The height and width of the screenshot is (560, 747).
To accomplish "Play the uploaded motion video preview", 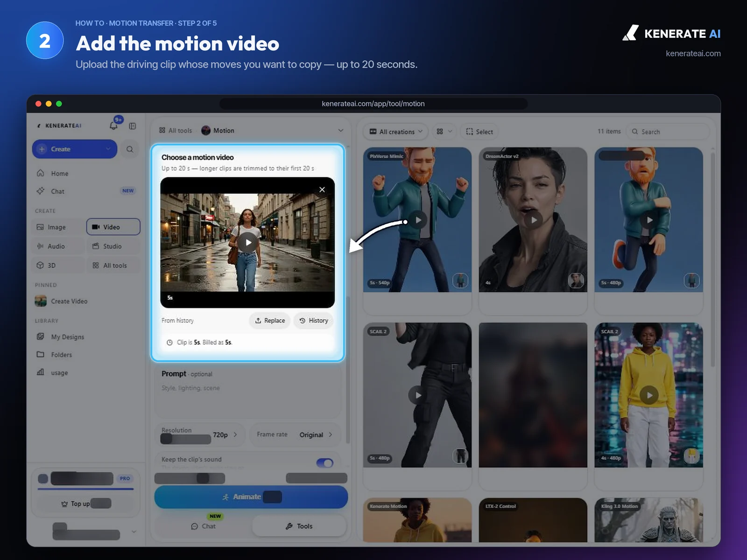I will [248, 242].
